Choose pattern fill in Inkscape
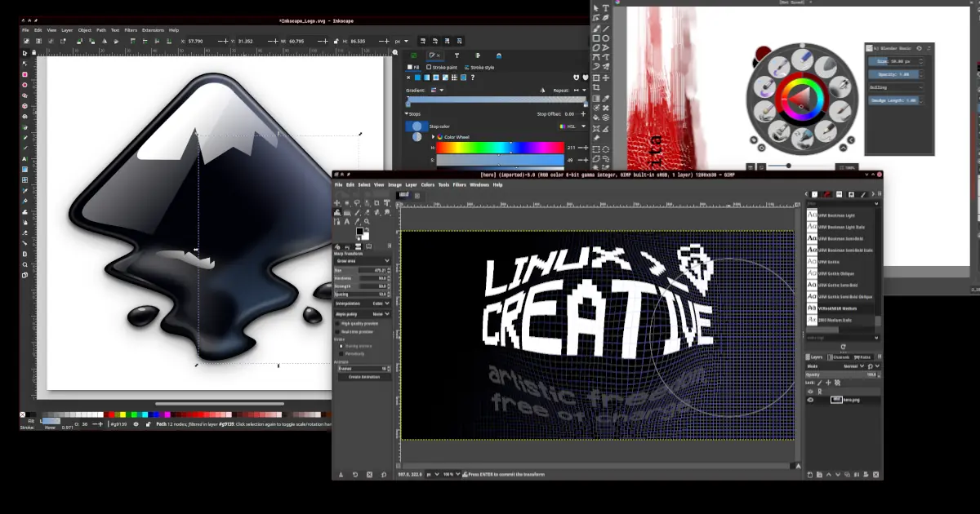980x514 pixels. click(454, 78)
